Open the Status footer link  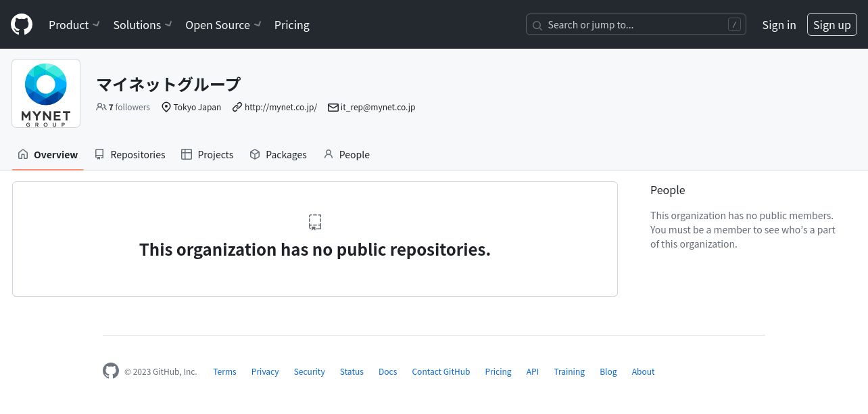pos(352,371)
